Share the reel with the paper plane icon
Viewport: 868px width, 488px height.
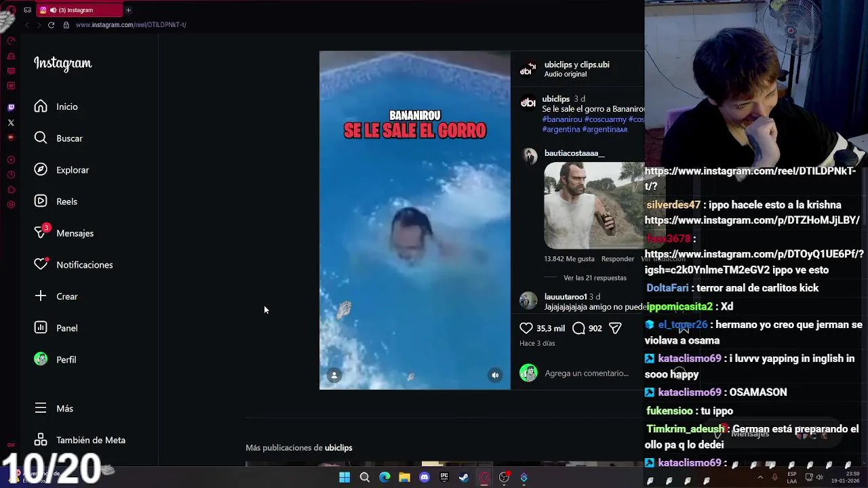pyautogui.click(x=615, y=328)
